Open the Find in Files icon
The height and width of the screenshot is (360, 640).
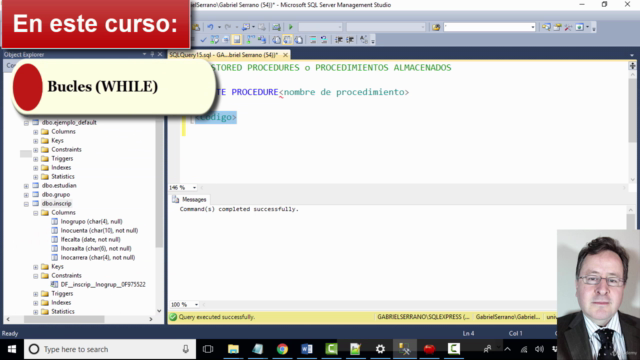[x=436, y=27]
